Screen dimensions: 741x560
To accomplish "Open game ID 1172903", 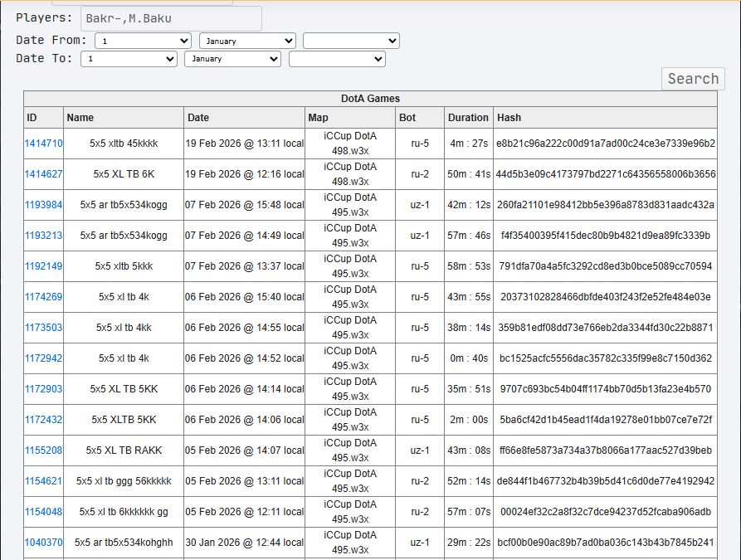I will (43, 389).
